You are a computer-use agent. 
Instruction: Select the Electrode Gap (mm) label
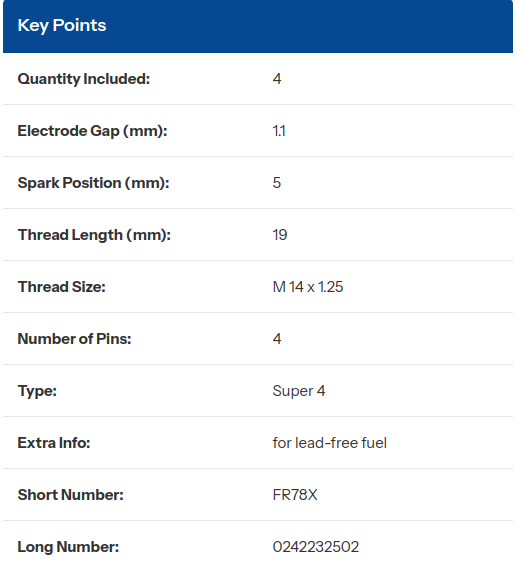coord(92,131)
